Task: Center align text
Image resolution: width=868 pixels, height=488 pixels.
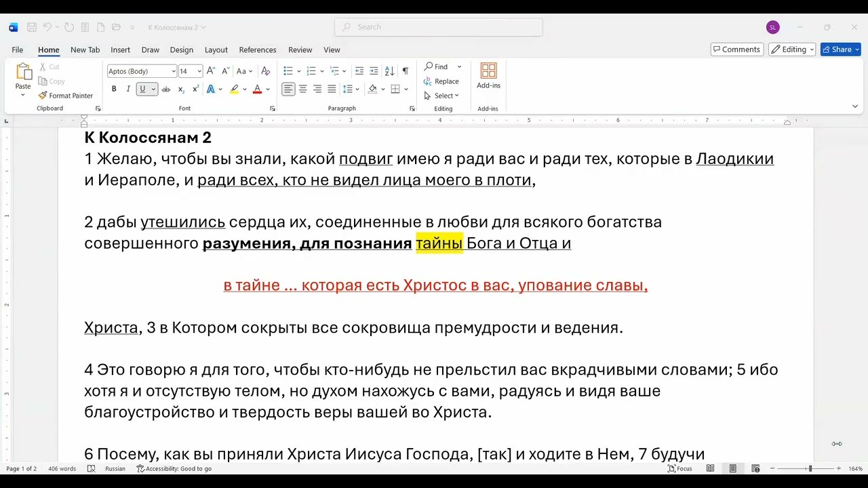Action: 303,89
